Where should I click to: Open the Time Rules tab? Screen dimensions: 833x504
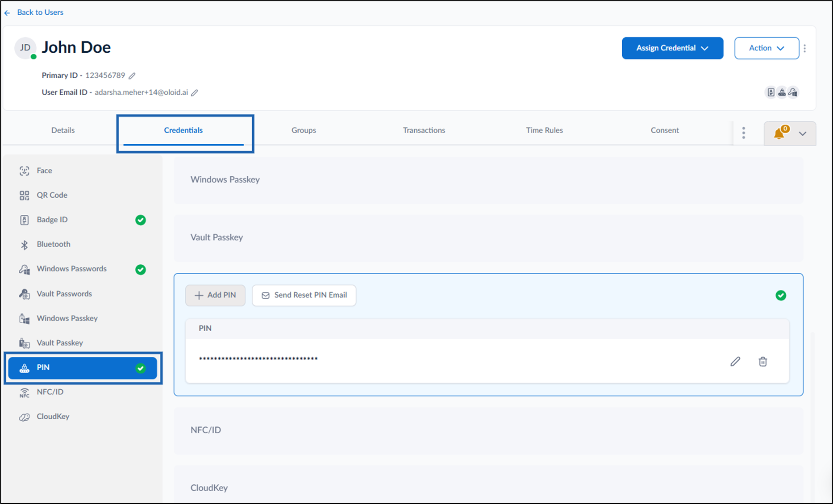point(544,130)
